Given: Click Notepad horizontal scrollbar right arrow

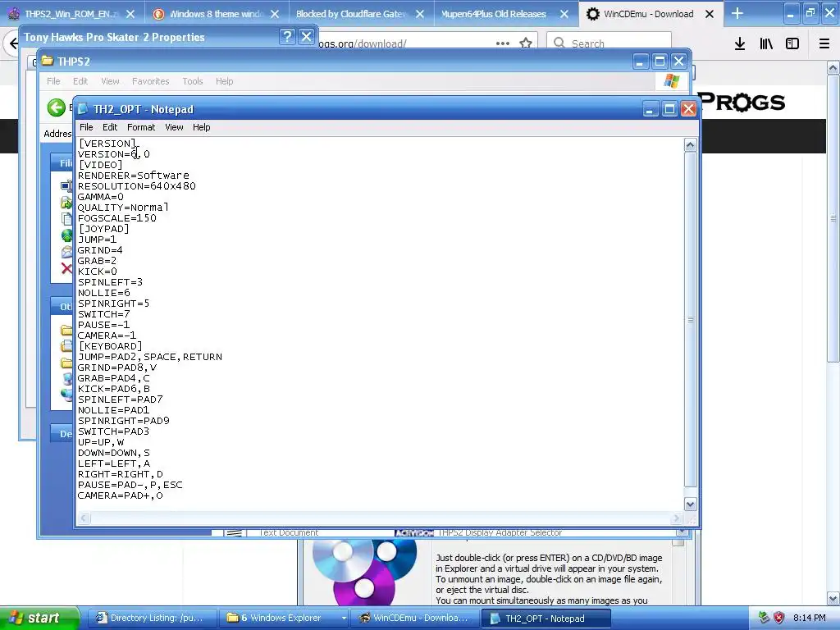Looking at the screenshot, I should pos(677,518).
